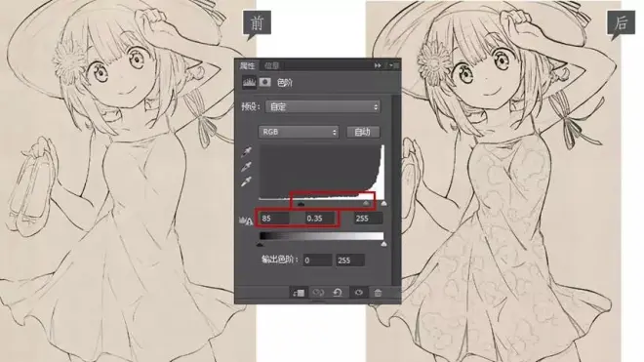This screenshot has height=362, width=644.
Task: Click the histogram warning recalculate icon
Action: pos(246,221)
